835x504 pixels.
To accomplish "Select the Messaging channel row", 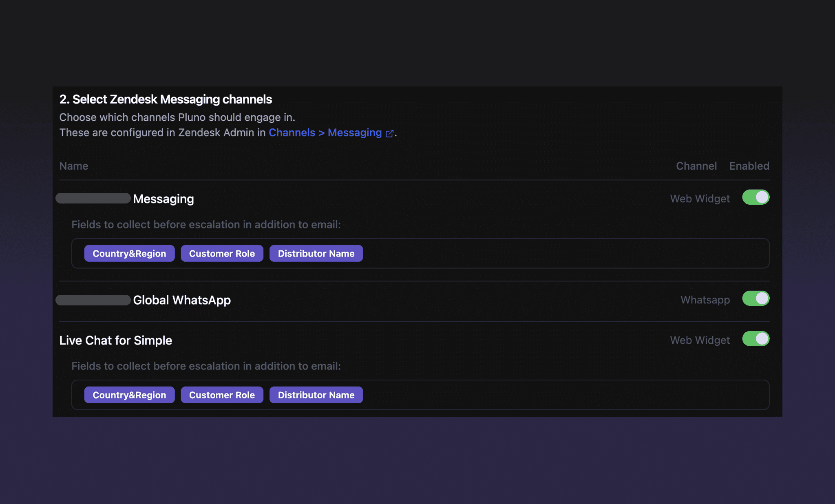I will tap(163, 199).
